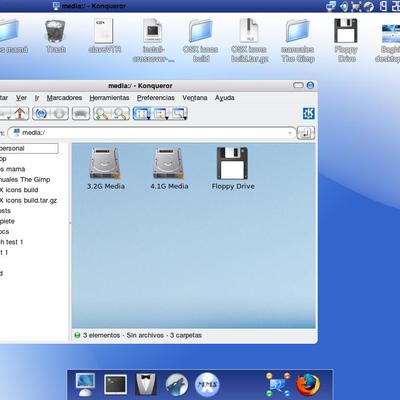This screenshot has width=400, height=400.
Task: Open the Ir menu
Action: (x=37, y=98)
